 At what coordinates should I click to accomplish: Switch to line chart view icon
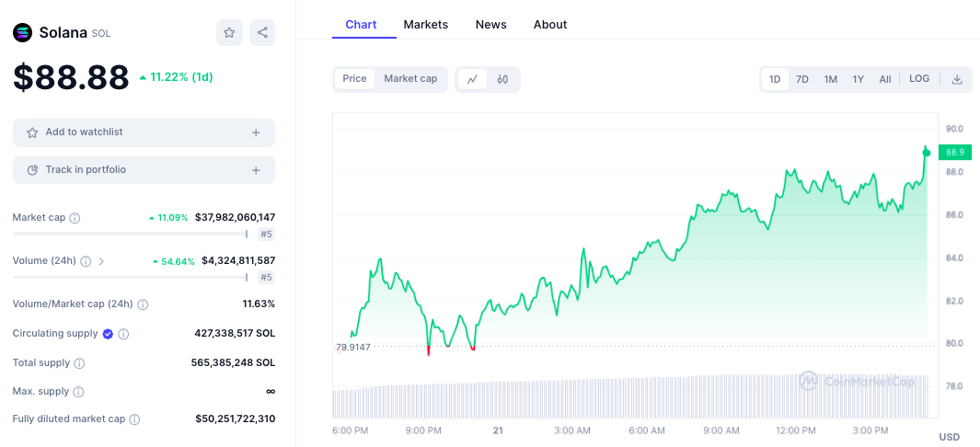click(472, 79)
